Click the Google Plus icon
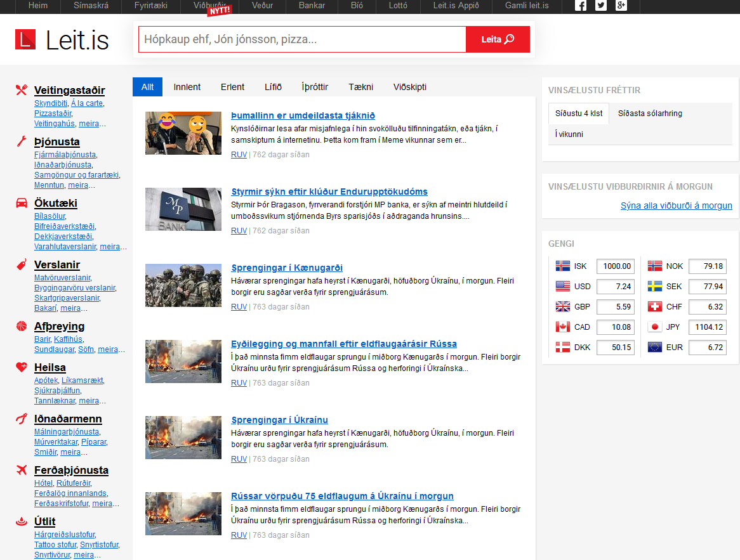 click(621, 6)
